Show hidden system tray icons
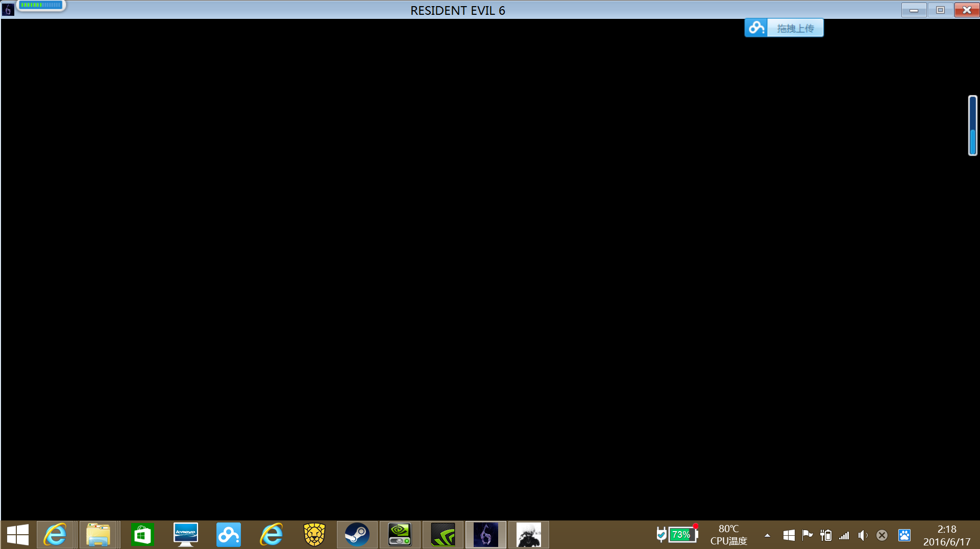The image size is (980, 549). (767, 535)
